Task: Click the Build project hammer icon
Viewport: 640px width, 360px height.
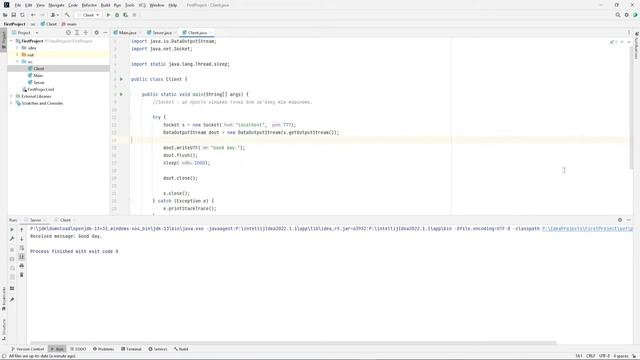Action: (x=67, y=15)
